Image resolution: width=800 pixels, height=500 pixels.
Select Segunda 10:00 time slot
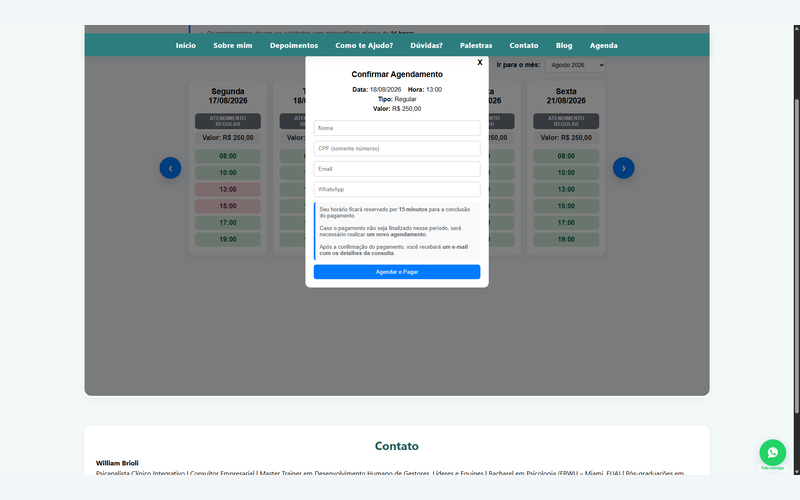228,172
